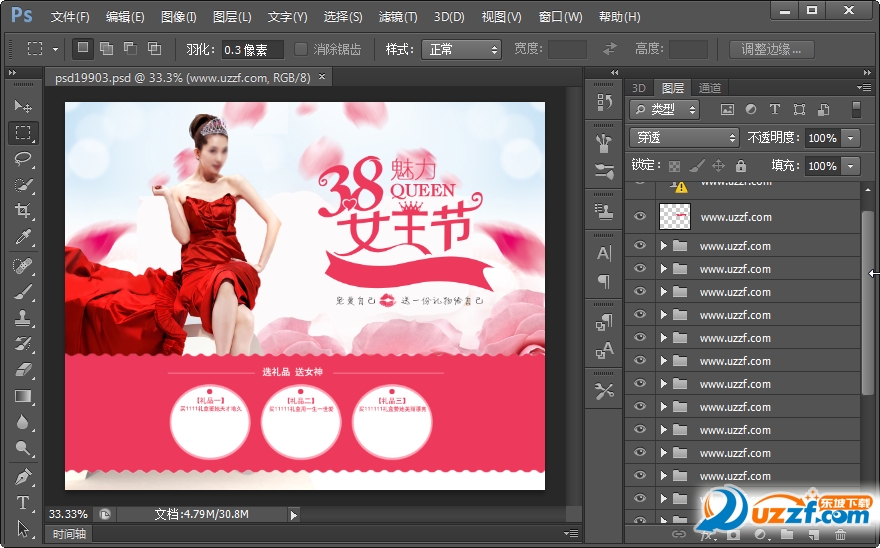
Task: Choose the Eyedropper tool
Action: (23, 237)
